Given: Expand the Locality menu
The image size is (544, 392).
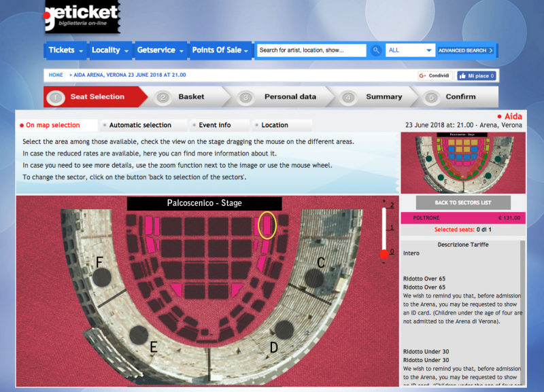Looking at the screenshot, I should [x=110, y=50].
